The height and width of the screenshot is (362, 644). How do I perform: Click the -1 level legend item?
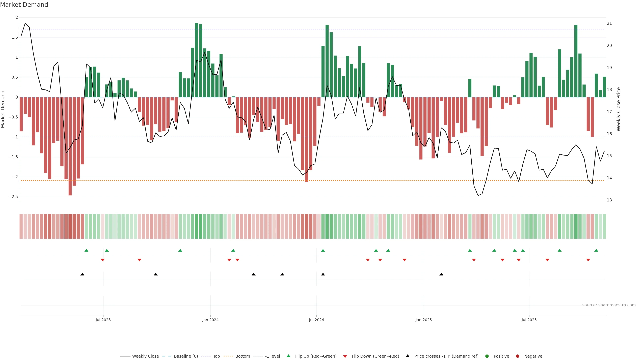pyautogui.click(x=272, y=356)
